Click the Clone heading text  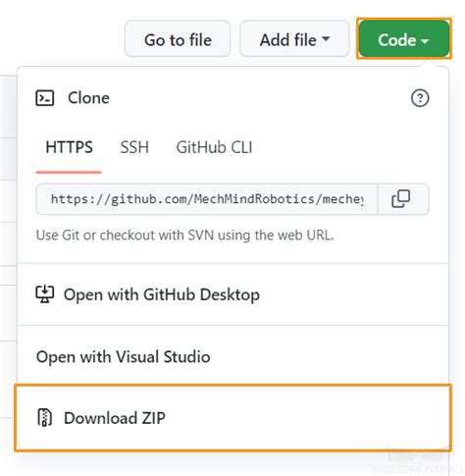pyautogui.click(x=88, y=98)
